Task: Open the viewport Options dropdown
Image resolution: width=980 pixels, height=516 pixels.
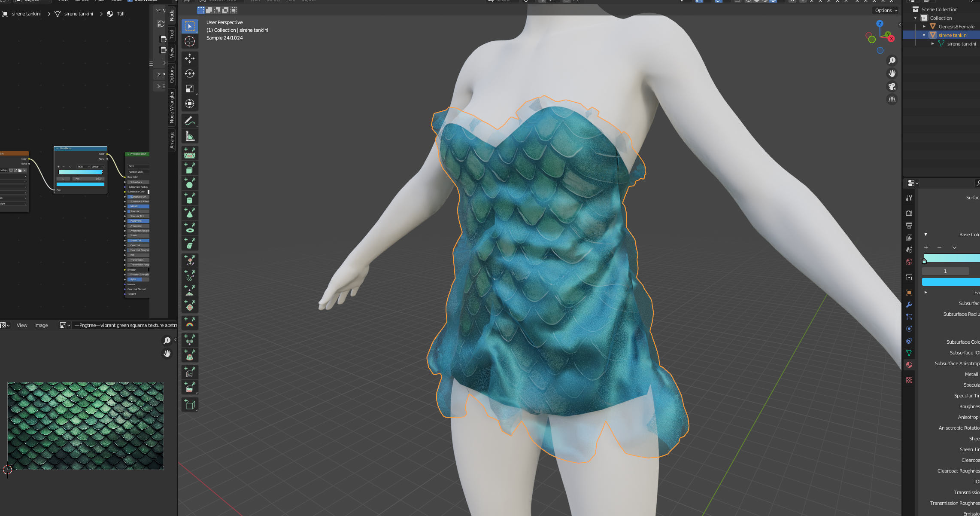Action: (886, 10)
